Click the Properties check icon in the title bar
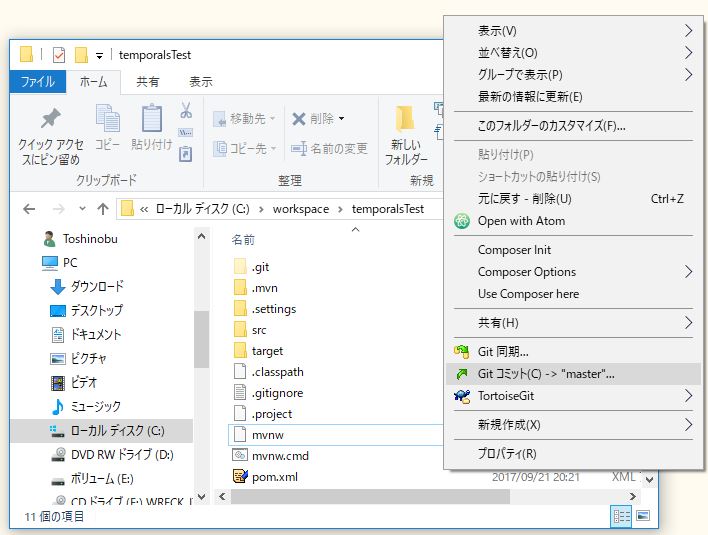 59,55
